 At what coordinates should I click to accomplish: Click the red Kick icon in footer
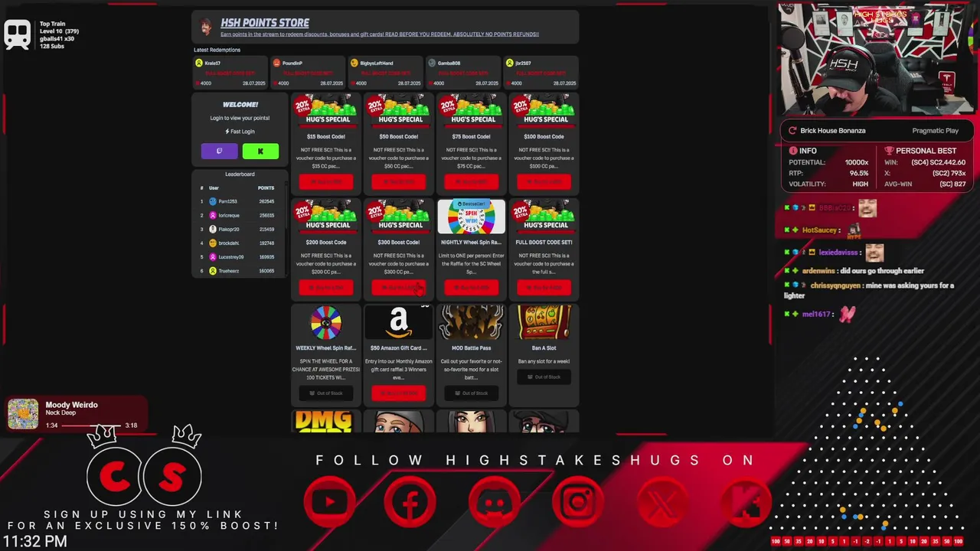(746, 502)
